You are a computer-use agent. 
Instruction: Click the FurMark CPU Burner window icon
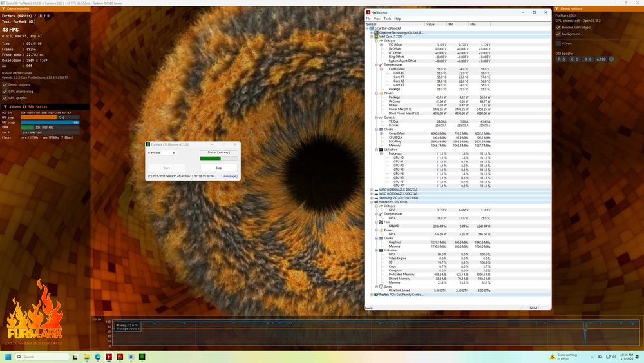pyautogui.click(x=148, y=144)
